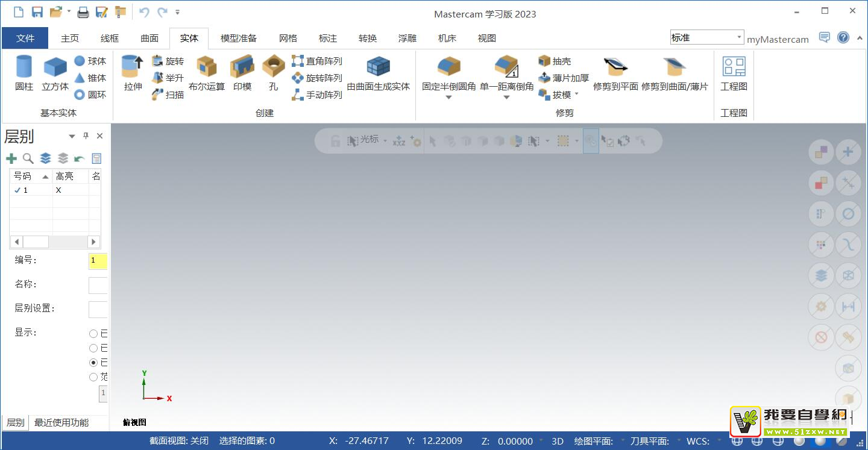Expand the 拔模 dropdown arrow

click(576, 95)
